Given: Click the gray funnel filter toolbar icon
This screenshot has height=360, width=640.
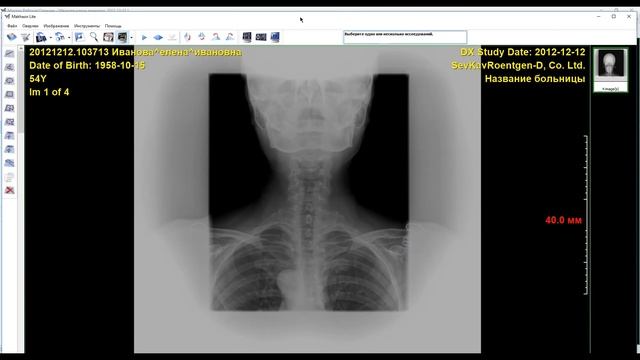Looking at the screenshot, I should (x=25, y=37).
